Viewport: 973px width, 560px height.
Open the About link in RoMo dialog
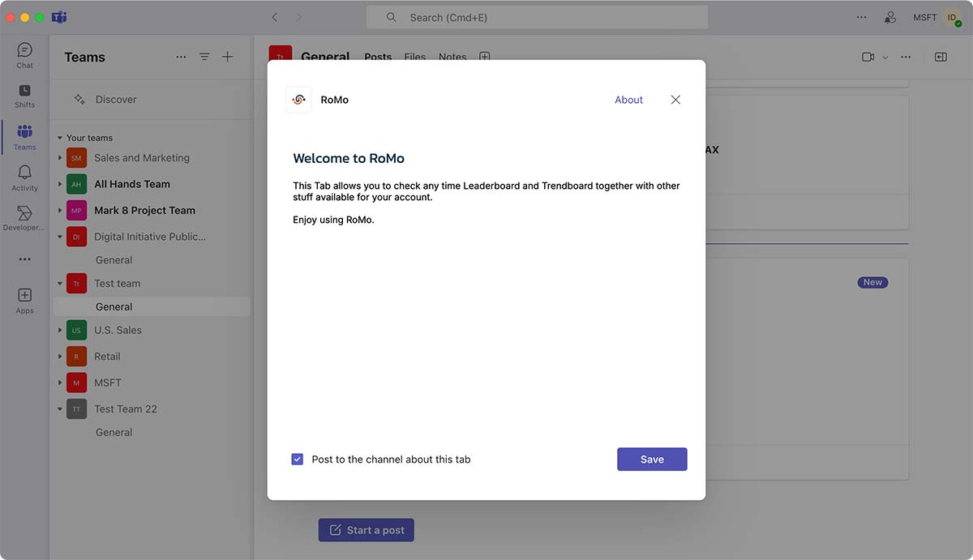point(628,100)
